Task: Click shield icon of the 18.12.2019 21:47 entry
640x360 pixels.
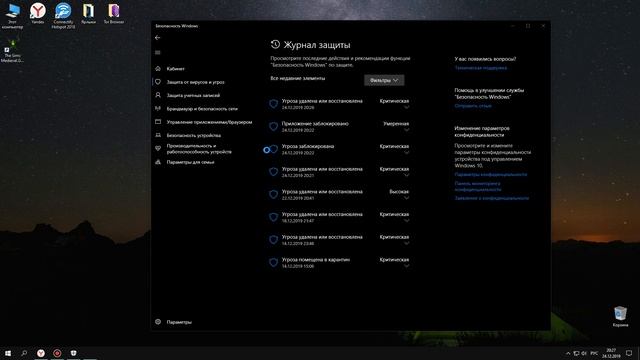Action: (x=273, y=217)
